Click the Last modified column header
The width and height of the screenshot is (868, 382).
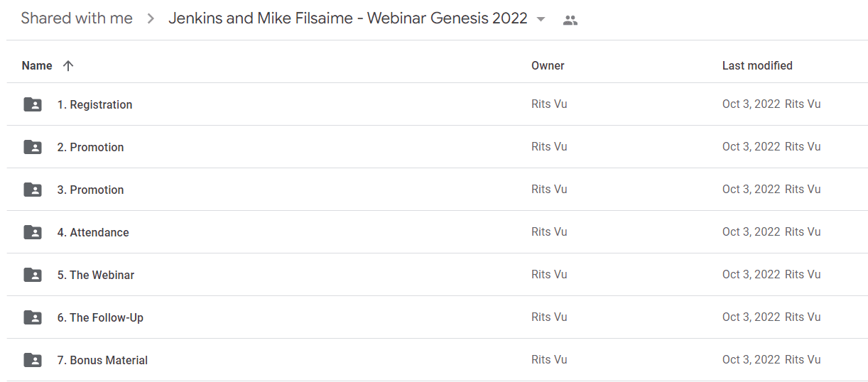[757, 65]
